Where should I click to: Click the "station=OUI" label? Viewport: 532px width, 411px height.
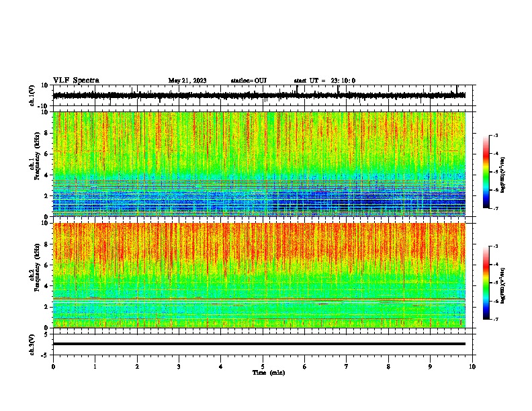coord(249,81)
